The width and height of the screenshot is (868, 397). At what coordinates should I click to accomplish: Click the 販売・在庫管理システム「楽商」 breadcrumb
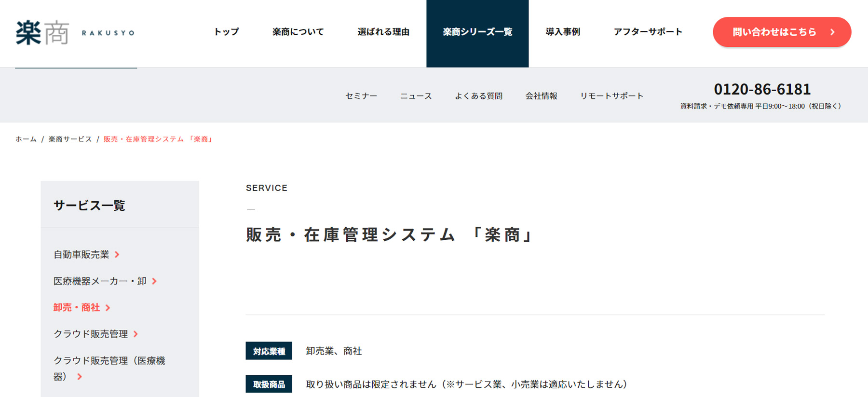(x=158, y=139)
